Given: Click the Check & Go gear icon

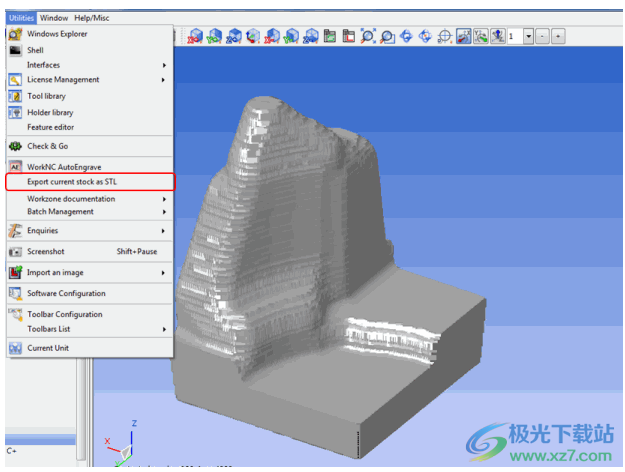Looking at the screenshot, I should click(15, 146).
